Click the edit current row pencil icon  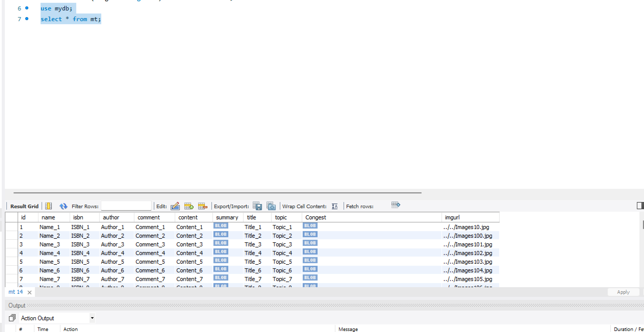point(175,206)
